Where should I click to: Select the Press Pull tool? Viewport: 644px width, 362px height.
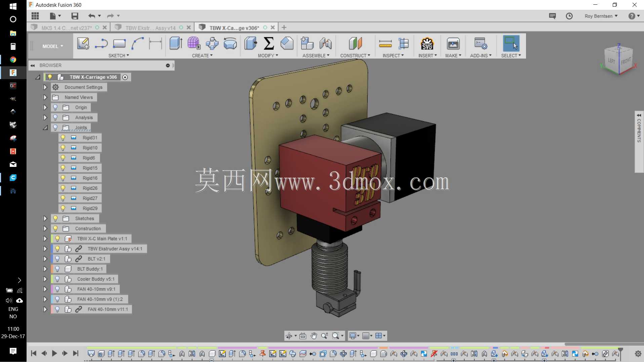(x=251, y=43)
